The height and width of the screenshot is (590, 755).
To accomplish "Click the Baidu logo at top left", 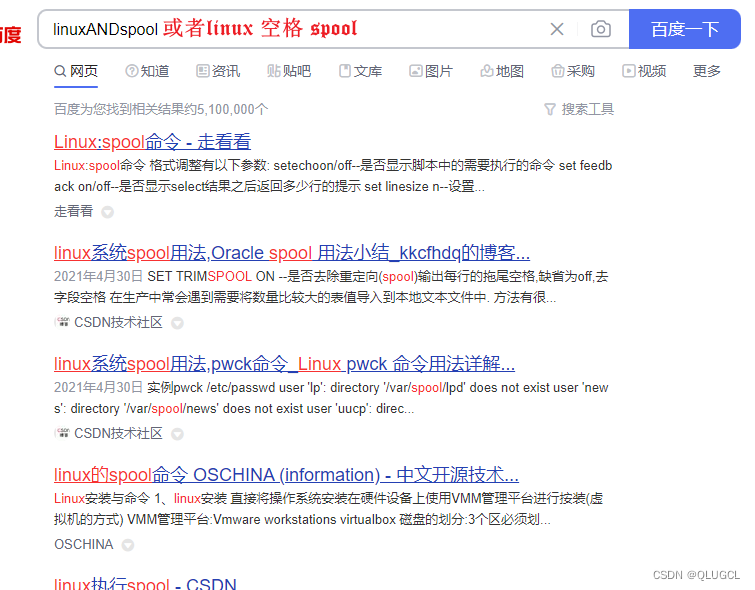I will point(11,35).
